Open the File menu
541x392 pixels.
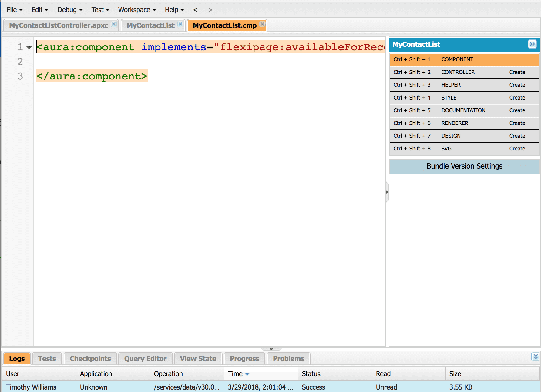click(x=15, y=10)
